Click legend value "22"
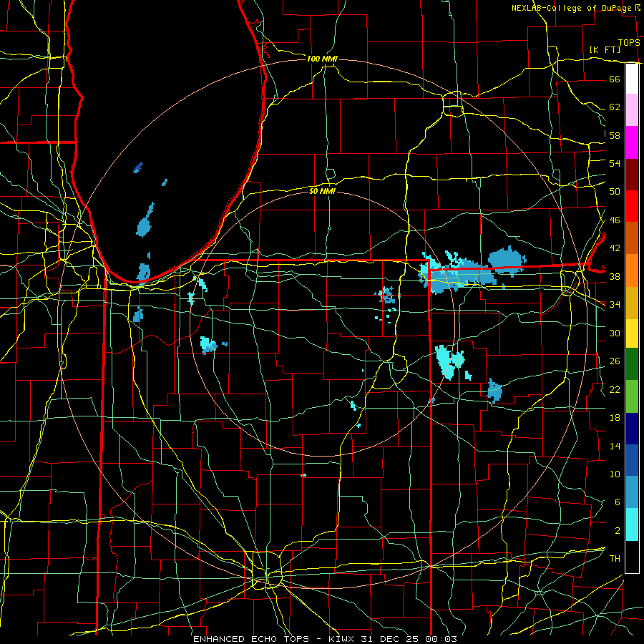This screenshot has height=644, width=644. pos(615,390)
